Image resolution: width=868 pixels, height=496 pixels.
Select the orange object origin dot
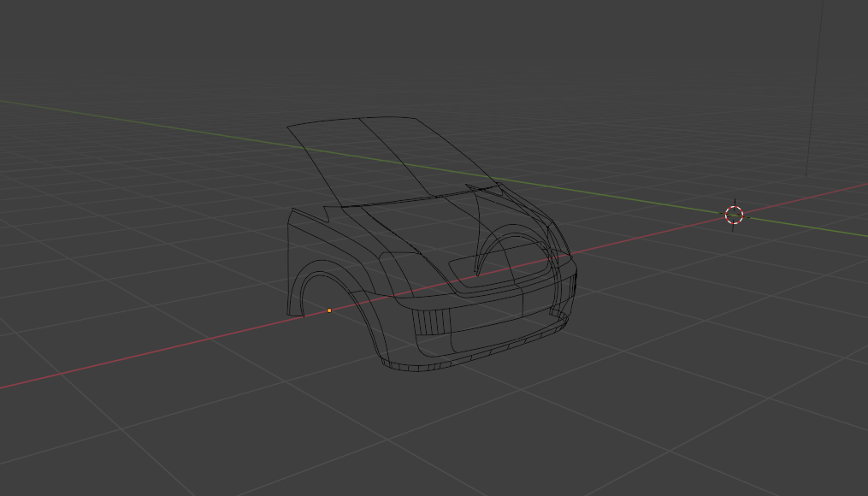click(x=329, y=310)
